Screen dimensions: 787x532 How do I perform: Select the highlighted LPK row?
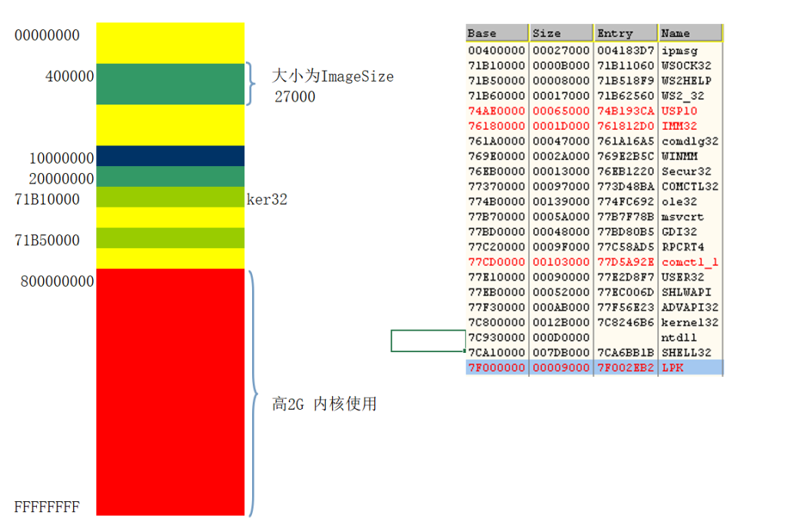594,367
